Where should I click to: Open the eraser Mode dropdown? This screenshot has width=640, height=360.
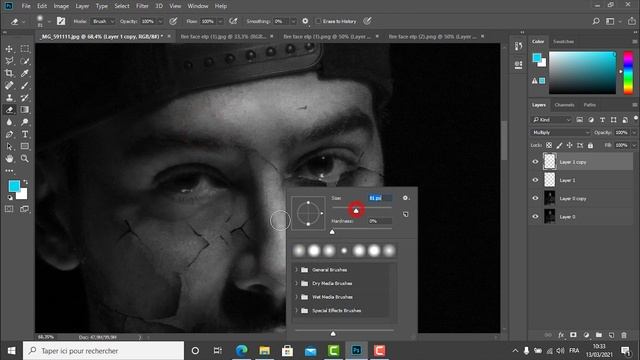[x=103, y=21]
